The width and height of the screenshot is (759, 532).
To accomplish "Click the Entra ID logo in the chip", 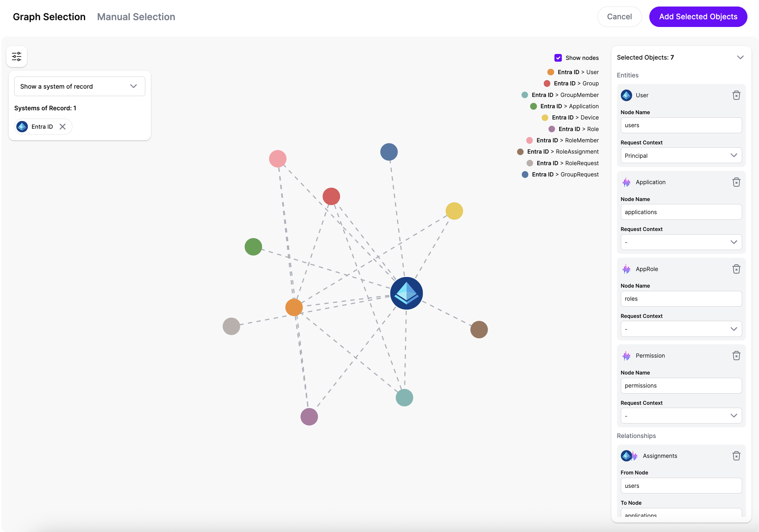I will [x=22, y=127].
